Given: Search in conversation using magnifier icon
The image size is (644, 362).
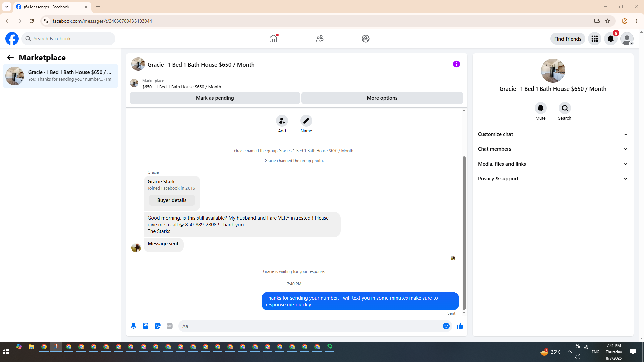Looking at the screenshot, I should pos(565,108).
